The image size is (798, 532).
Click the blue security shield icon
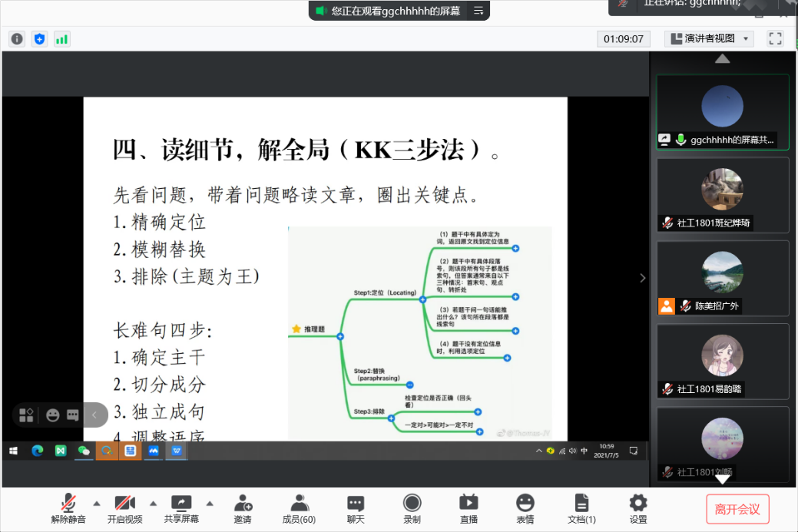39,38
